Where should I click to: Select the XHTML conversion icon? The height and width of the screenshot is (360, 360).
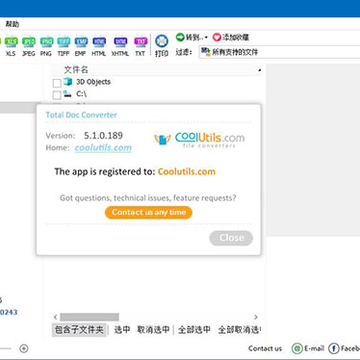click(x=120, y=46)
